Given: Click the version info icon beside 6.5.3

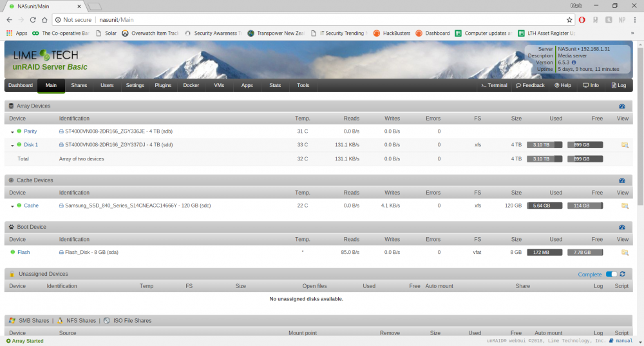Looking at the screenshot, I should [574, 62].
